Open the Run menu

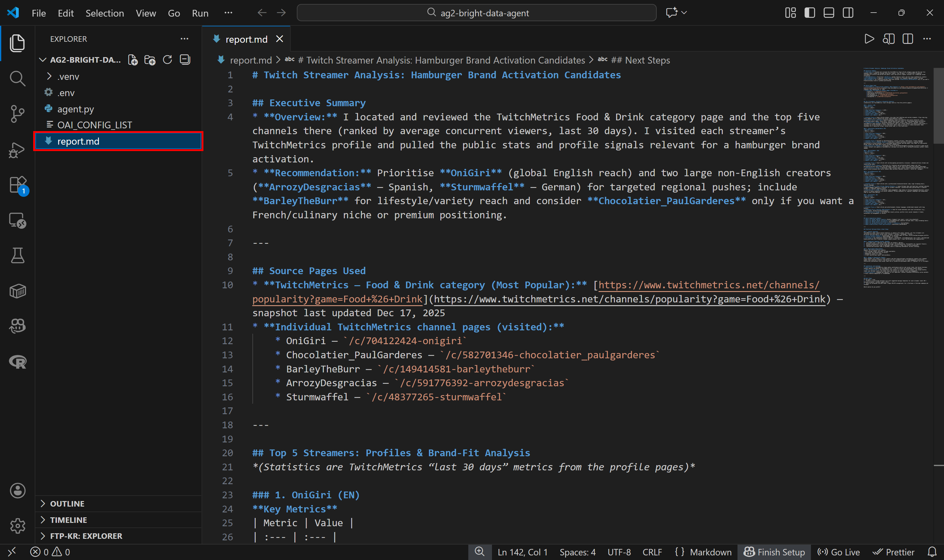click(x=200, y=13)
